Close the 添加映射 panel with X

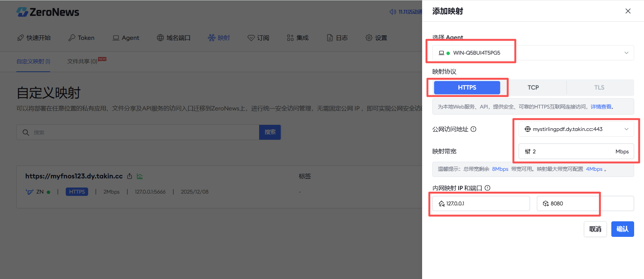tap(628, 11)
